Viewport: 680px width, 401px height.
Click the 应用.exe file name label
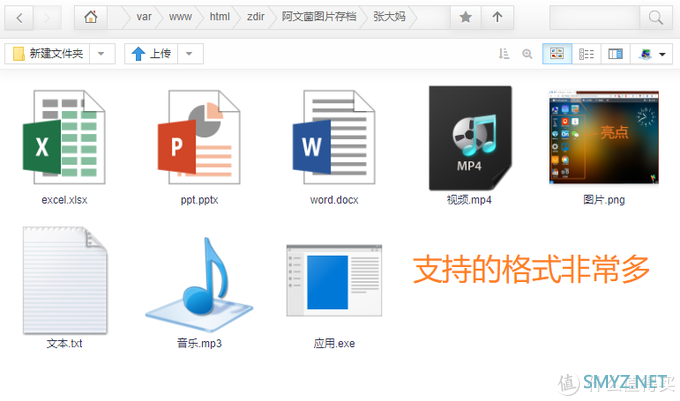334,343
